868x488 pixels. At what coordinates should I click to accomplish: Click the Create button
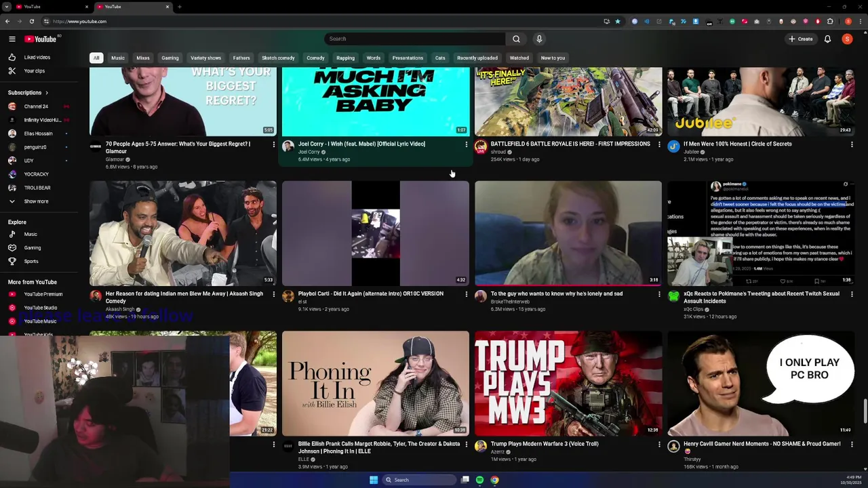coord(800,39)
